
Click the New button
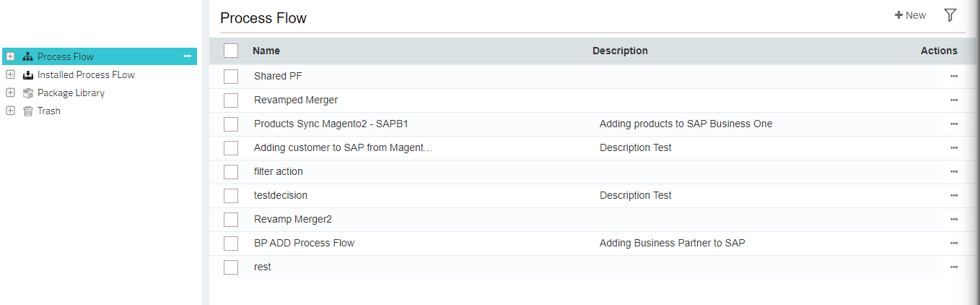(x=910, y=15)
